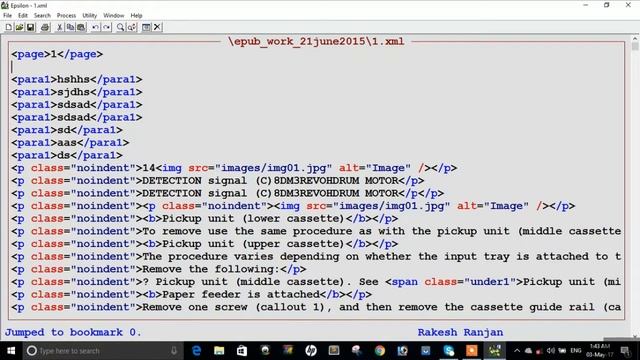Image resolution: width=640 pixels, height=360 pixels.
Task: Click the taskbar search box
Action: tap(102, 351)
